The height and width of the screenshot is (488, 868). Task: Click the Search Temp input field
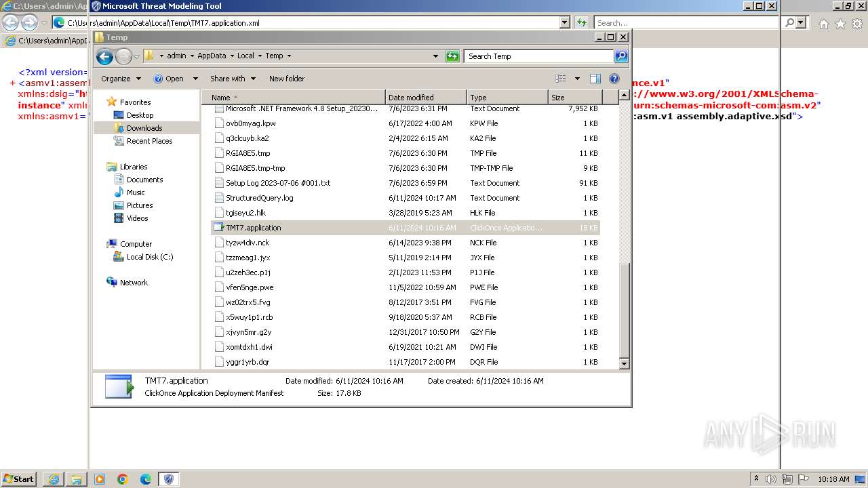pos(539,56)
